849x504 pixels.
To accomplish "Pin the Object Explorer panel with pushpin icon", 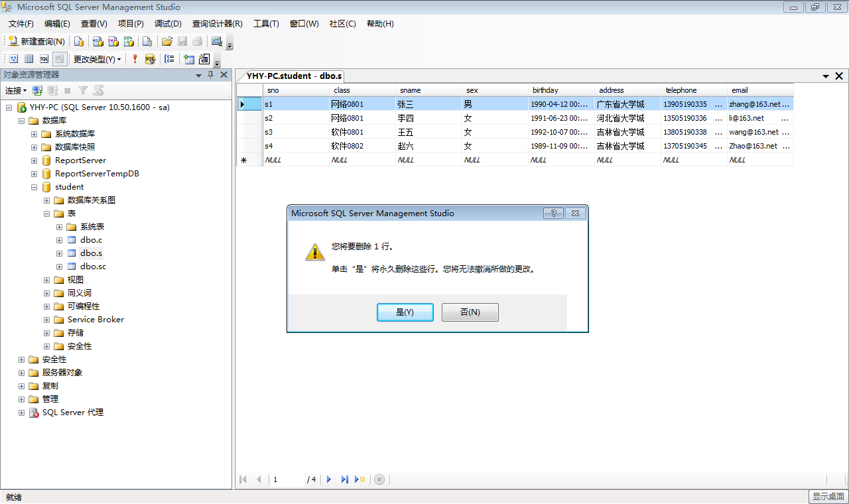I will pyautogui.click(x=211, y=75).
